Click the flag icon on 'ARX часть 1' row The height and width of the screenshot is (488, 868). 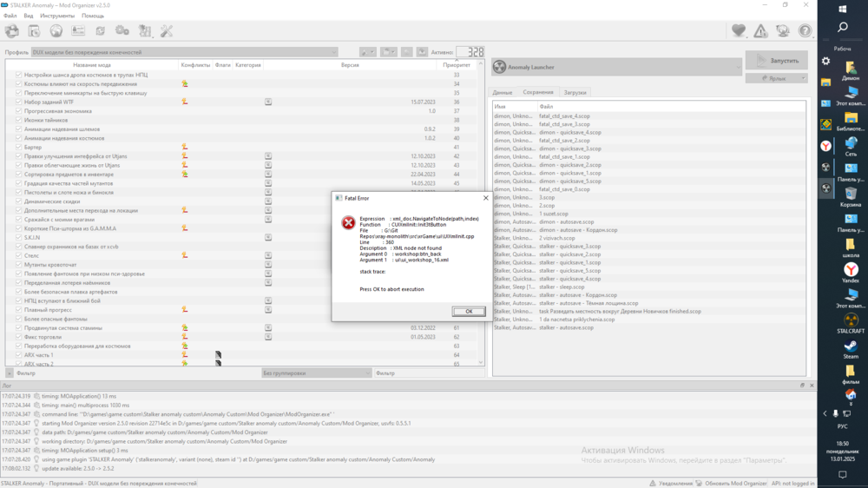(218, 354)
